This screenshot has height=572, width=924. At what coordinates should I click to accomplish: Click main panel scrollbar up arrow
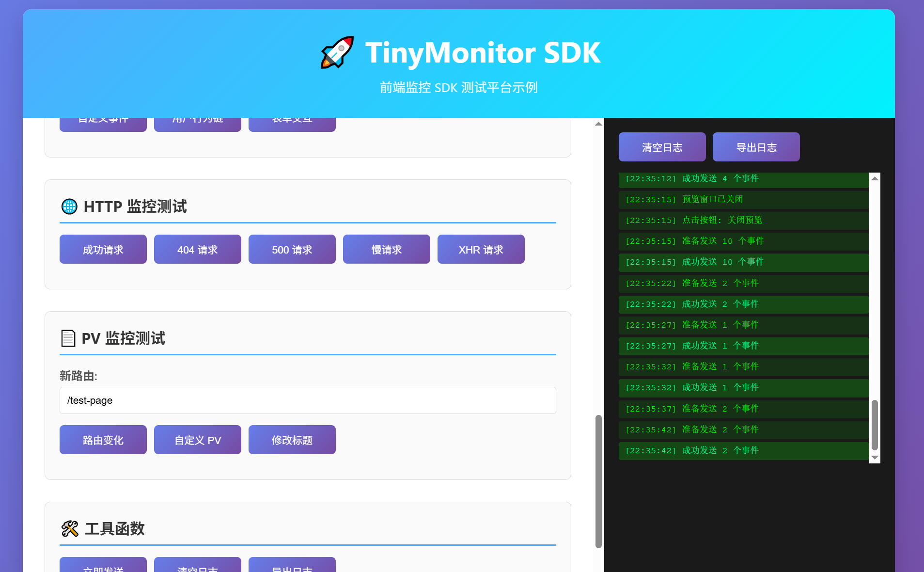click(599, 124)
